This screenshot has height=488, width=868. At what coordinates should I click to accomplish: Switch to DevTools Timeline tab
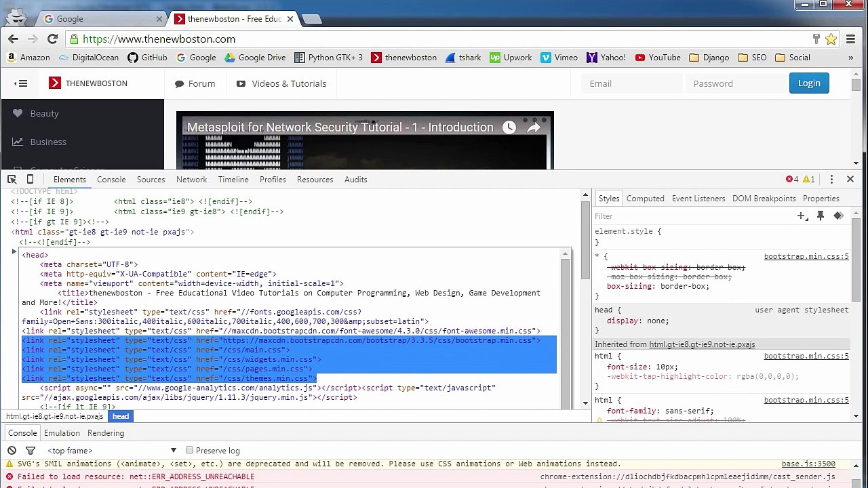tap(233, 180)
